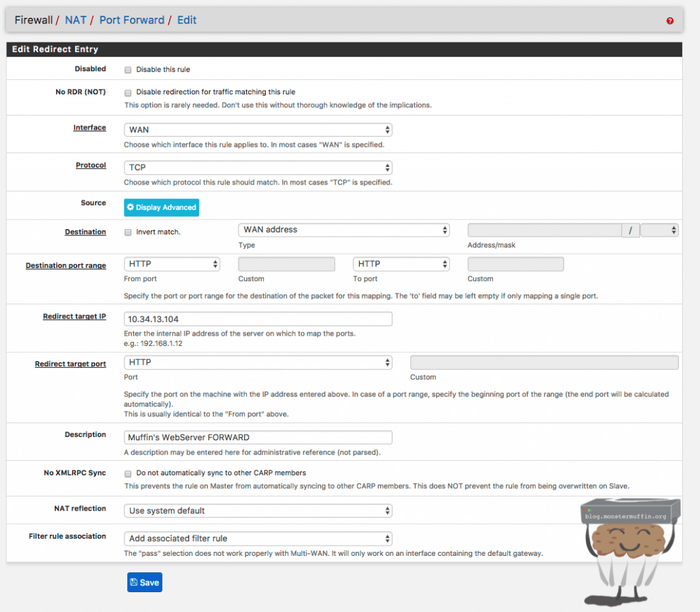The height and width of the screenshot is (612, 700).
Task: Expand the Destination type 'WAN address' dropdown
Action: 344,230
